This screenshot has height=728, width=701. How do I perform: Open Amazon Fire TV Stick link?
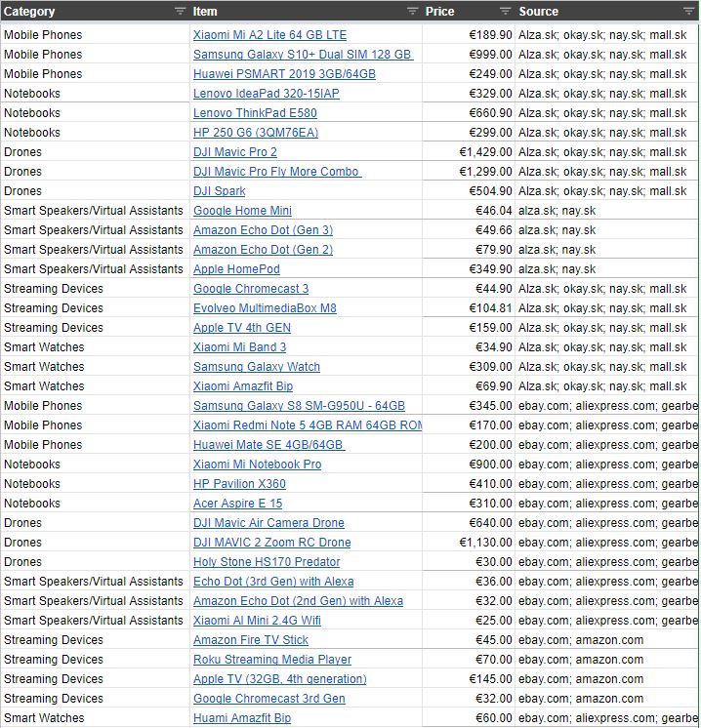250,639
